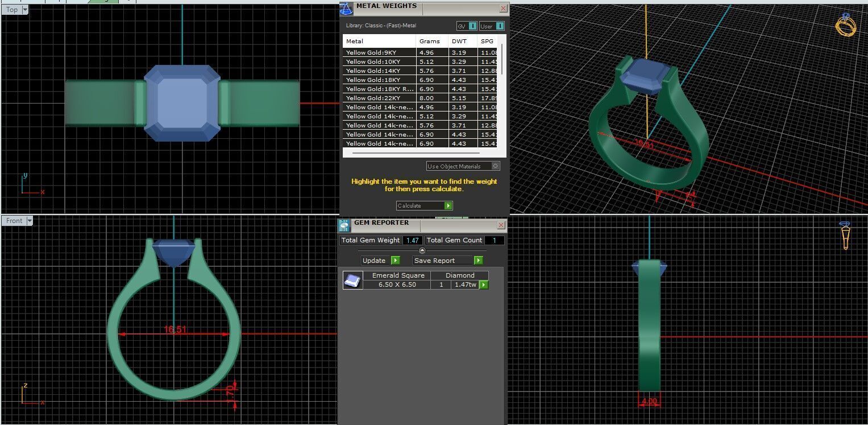Click the Metal Weights panel icon

coord(346,8)
